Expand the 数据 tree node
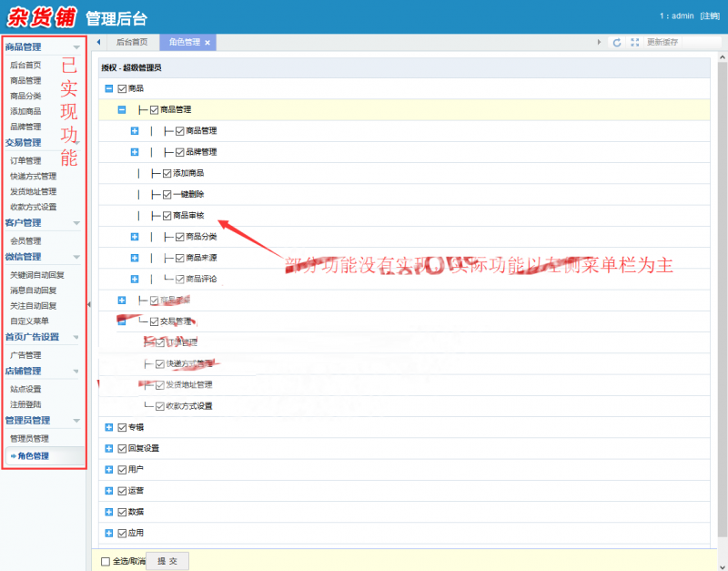The image size is (728, 571). (109, 512)
